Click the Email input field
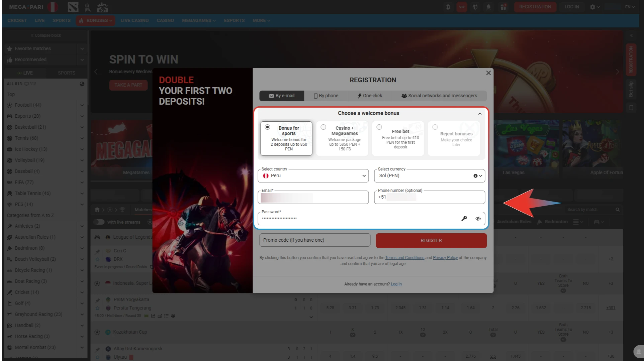 click(x=313, y=198)
